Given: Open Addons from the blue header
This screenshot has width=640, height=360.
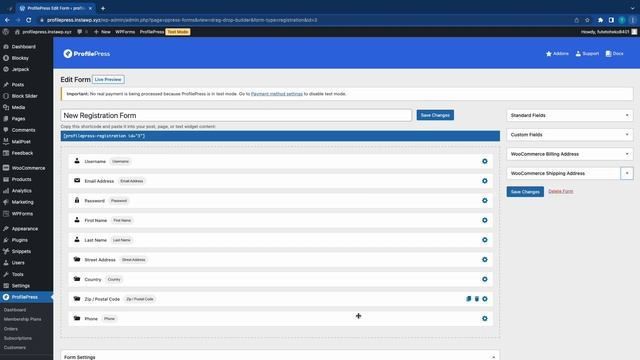Looking at the screenshot, I should pos(557,53).
